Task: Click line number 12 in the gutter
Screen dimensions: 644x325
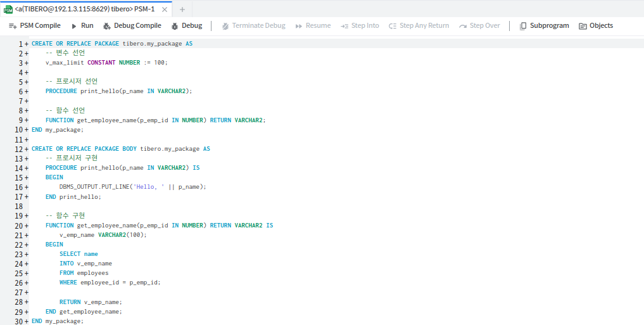Action: pos(19,149)
